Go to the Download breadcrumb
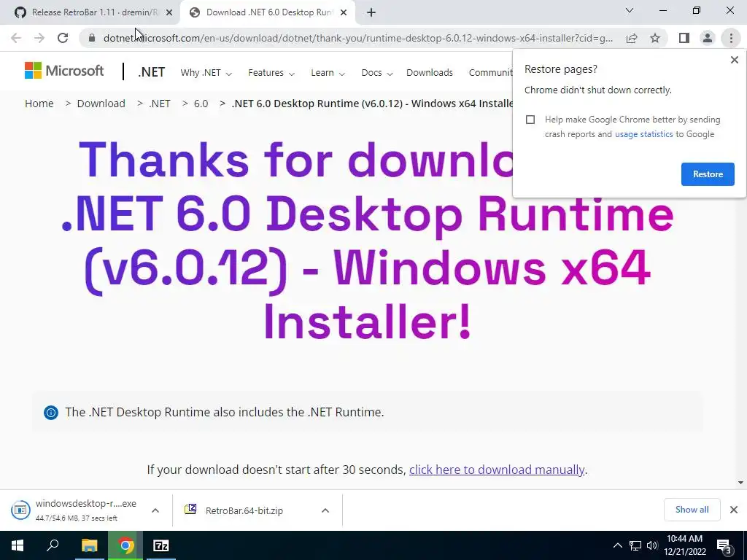The image size is (747, 560). 101,104
